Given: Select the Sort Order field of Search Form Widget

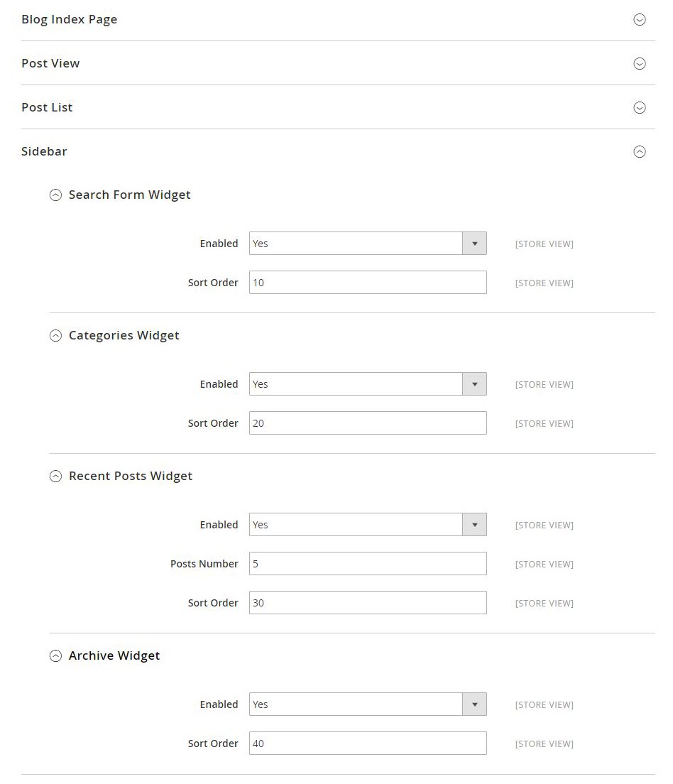Looking at the screenshot, I should [x=367, y=282].
